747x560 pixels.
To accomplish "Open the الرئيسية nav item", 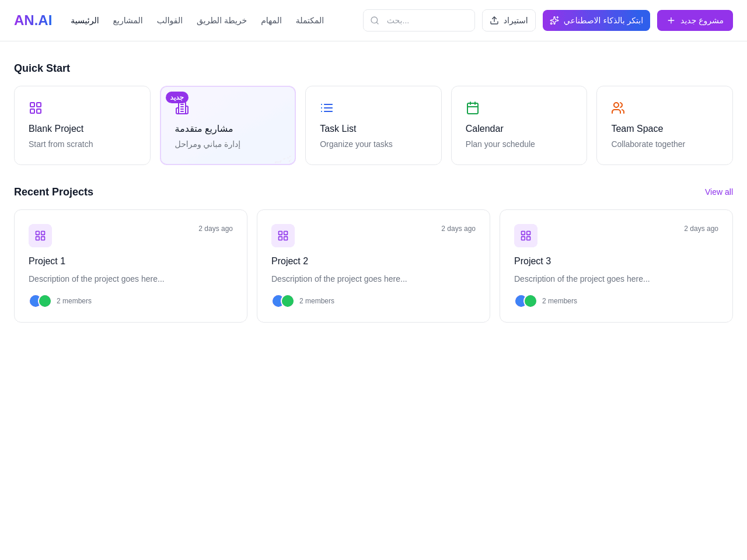I will pyautogui.click(x=85, y=20).
